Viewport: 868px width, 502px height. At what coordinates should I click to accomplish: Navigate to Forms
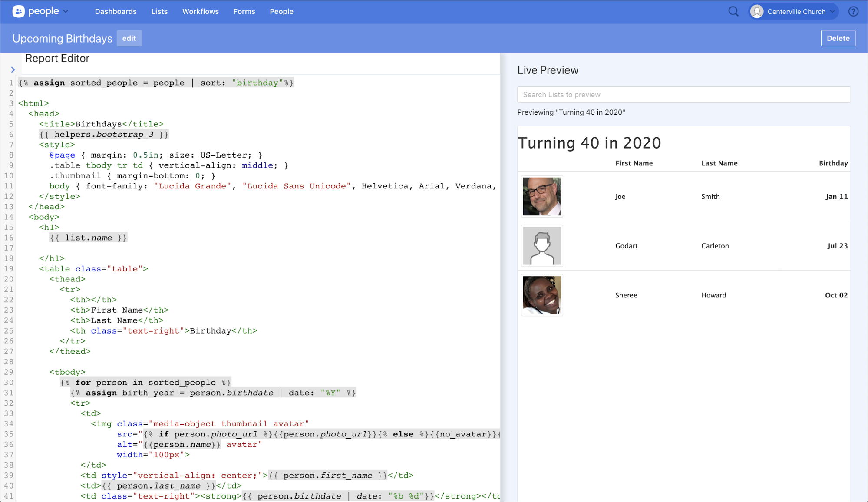(244, 11)
